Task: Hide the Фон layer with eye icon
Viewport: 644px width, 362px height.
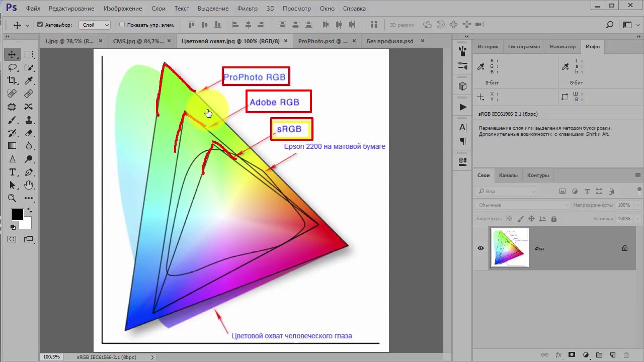Action: [480, 248]
